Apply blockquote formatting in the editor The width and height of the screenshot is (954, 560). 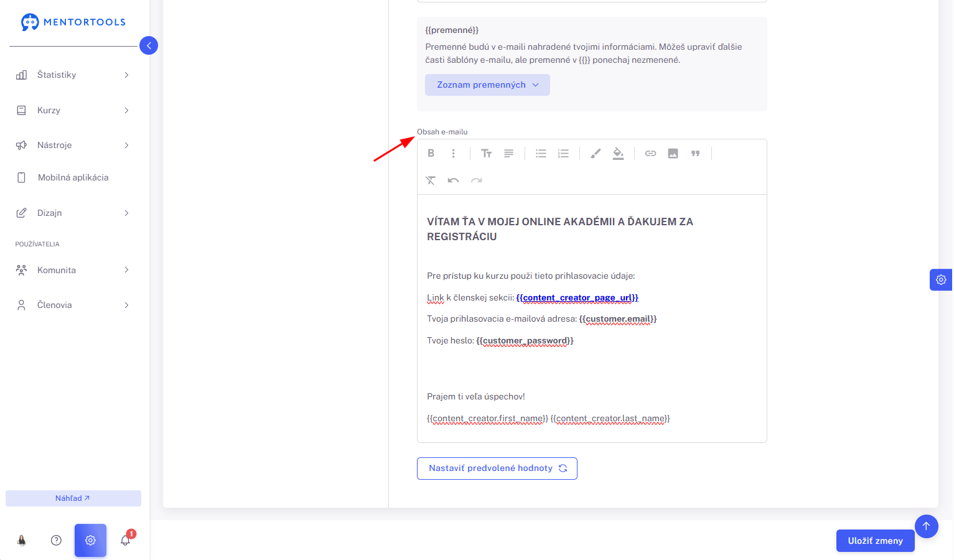tap(695, 153)
